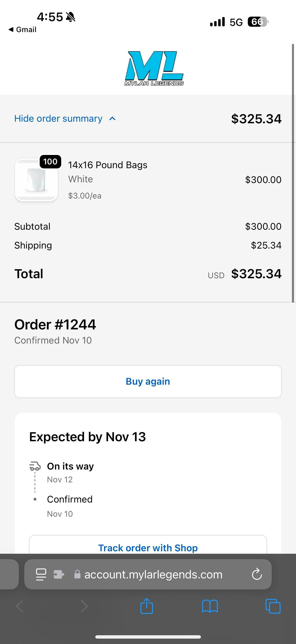Screen dimensions: 296x644
Task: Open Safari bookmarks book icon
Action: pos(210,606)
